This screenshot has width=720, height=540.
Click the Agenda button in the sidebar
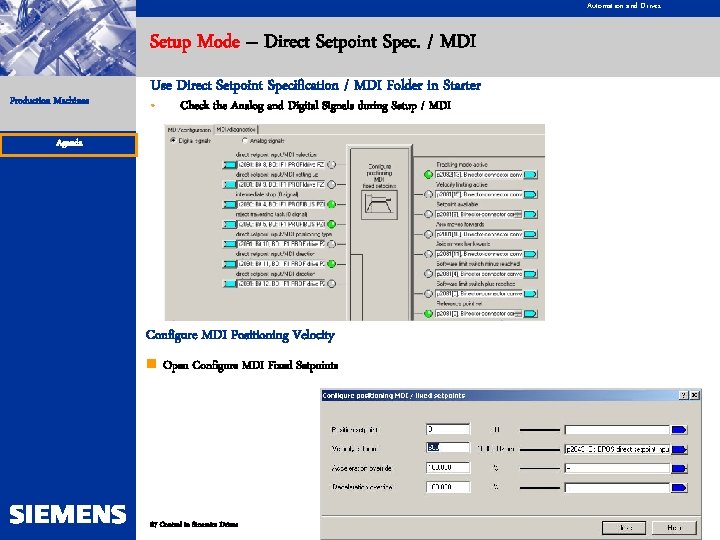(68, 144)
